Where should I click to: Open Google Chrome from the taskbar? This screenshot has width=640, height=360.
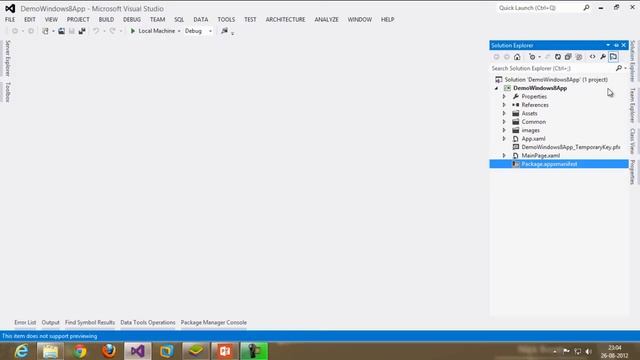pyautogui.click(x=80, y=351)
